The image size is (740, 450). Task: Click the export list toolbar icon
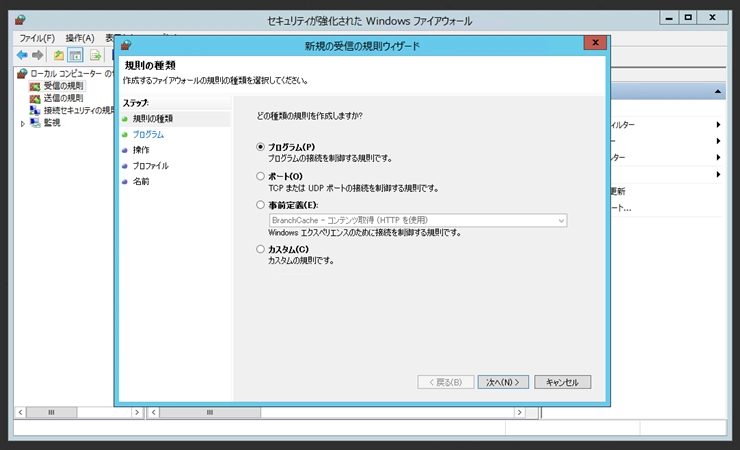coord(95,55)
